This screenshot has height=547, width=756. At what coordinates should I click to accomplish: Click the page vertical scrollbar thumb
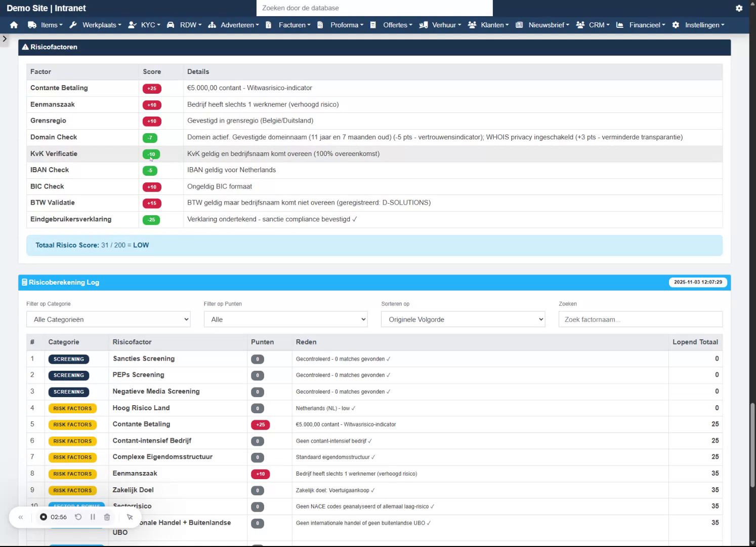(x=752, y=445)
